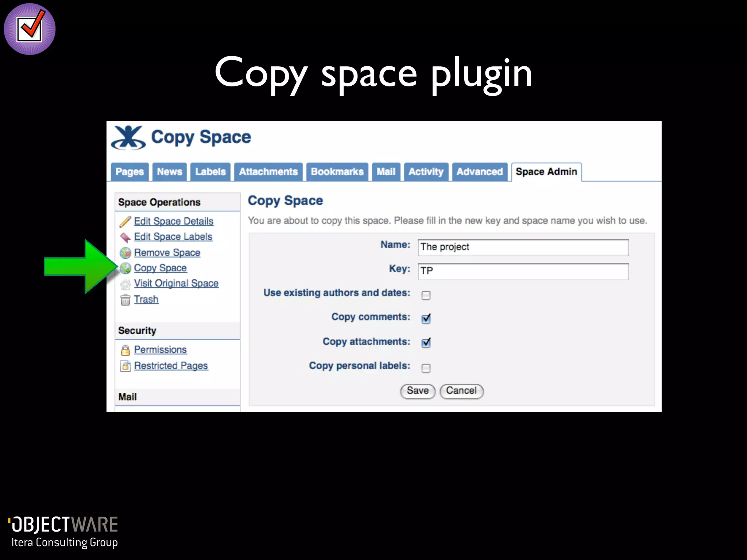Switch to the Mail tab
The image size is (747, 560).
(386, 172)
